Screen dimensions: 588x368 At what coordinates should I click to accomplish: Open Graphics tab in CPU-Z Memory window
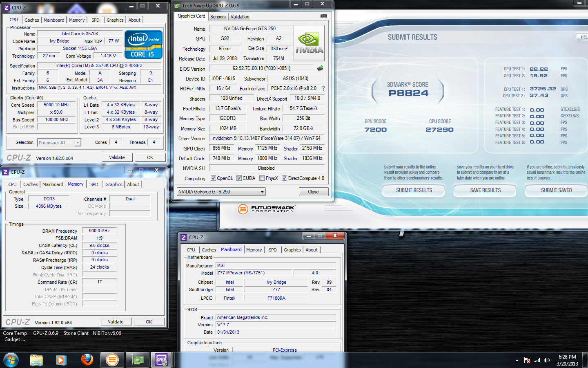point(114,184)
